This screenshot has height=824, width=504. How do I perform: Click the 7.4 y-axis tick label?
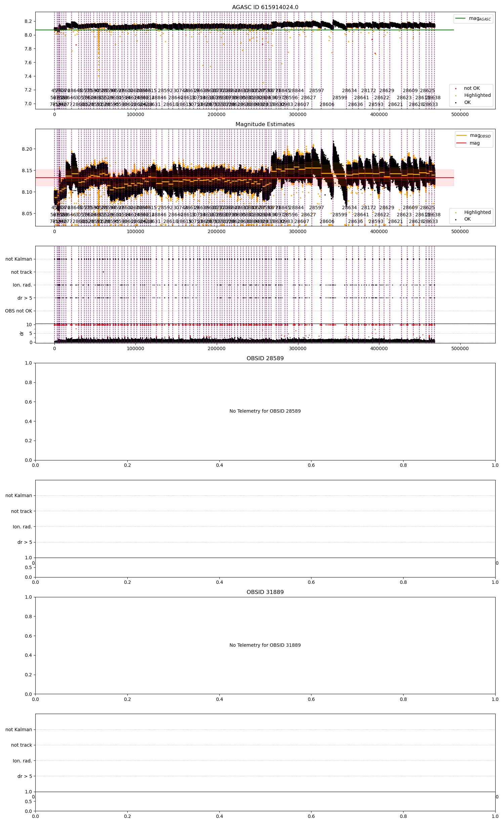point(28,76)
